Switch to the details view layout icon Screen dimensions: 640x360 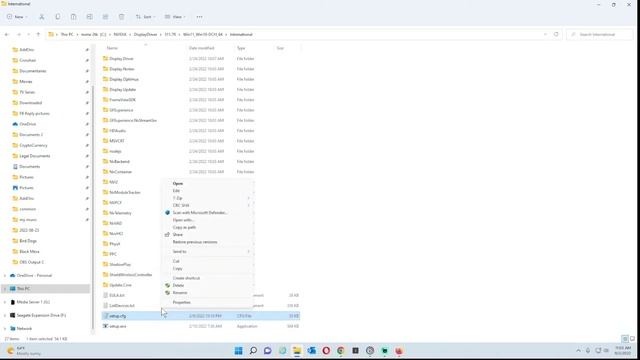tap(625, 339)
